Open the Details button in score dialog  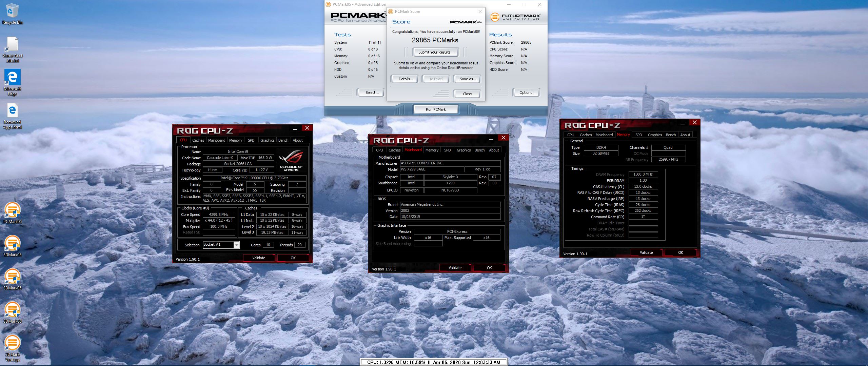pyautogui.click(x=406, y=79)
